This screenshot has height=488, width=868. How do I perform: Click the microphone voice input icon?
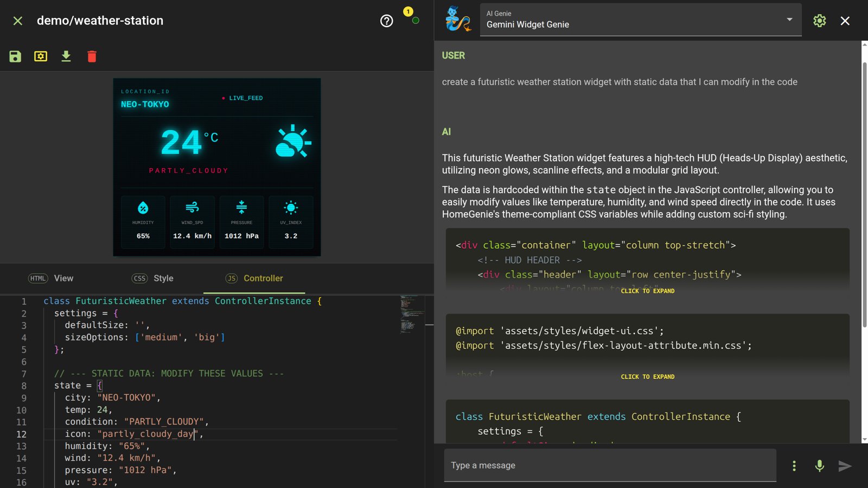(819, 466)
